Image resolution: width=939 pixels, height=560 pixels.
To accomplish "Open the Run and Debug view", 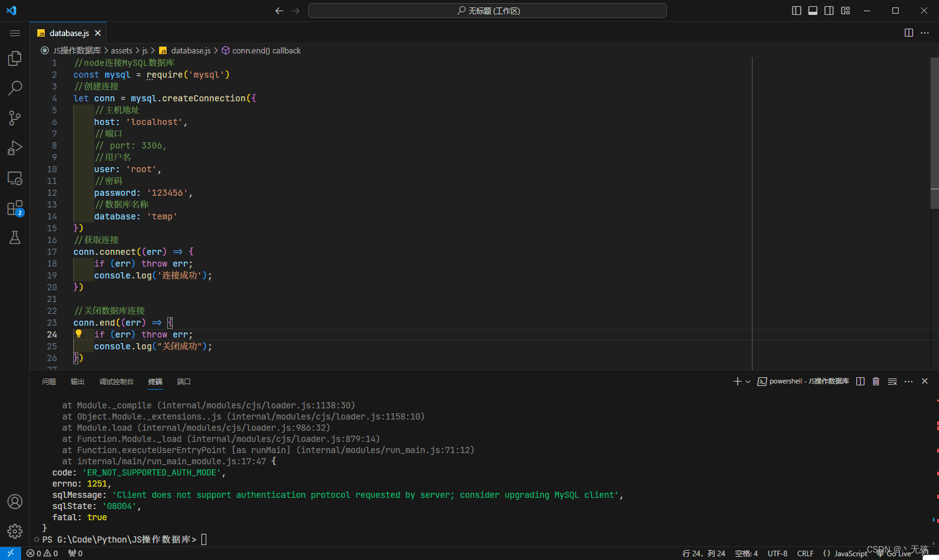I will (x=15, y=148).
